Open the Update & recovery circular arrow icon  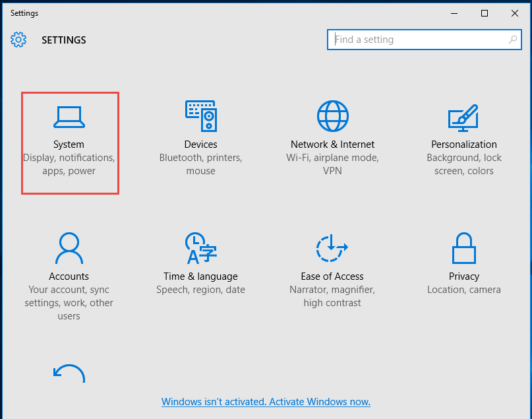69,373
